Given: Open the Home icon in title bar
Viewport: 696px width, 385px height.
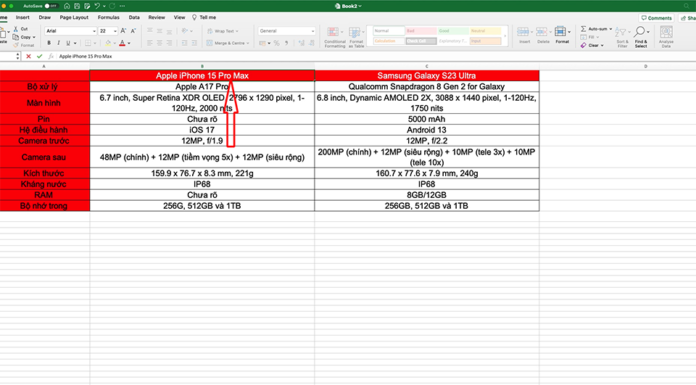Looking at the screenshot, I should 67,6.
